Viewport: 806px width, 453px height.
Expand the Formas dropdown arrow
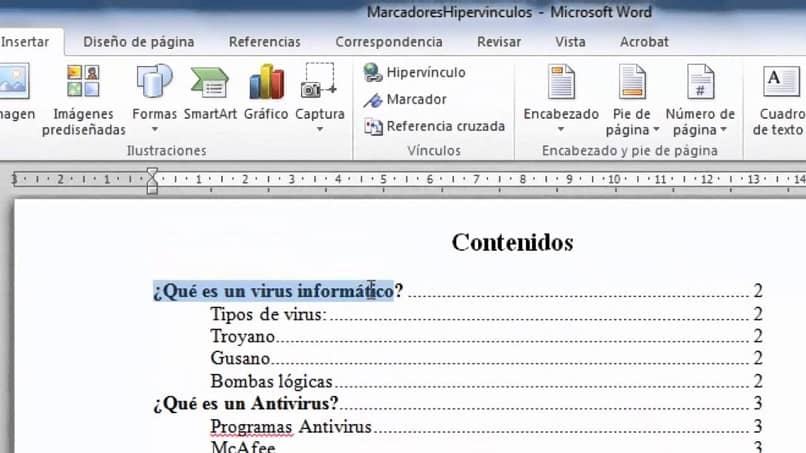click(154, 129)
